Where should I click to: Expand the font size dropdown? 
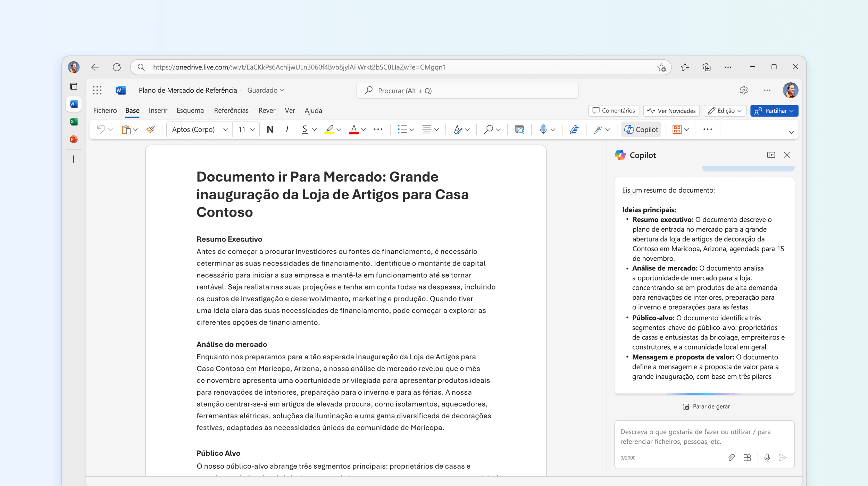tap(253, 129)
